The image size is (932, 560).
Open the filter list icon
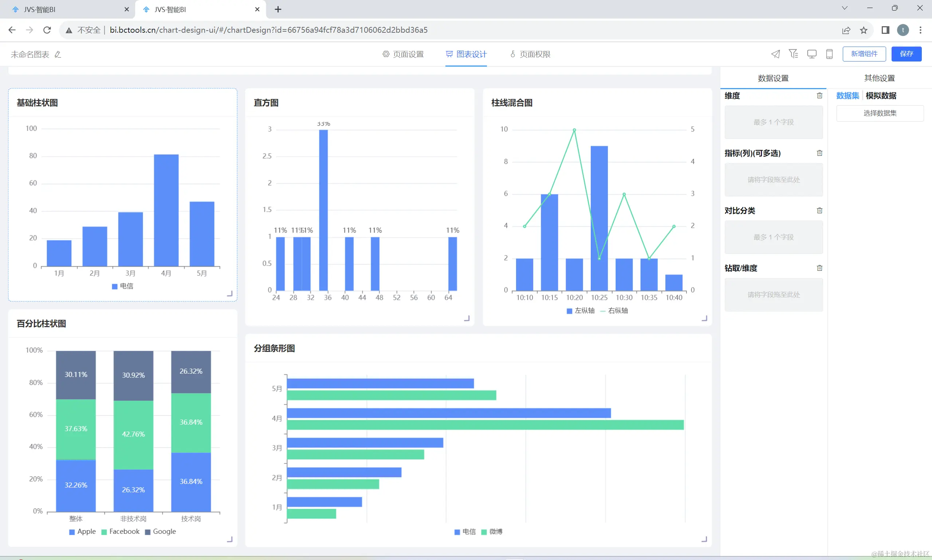point(793,54)
